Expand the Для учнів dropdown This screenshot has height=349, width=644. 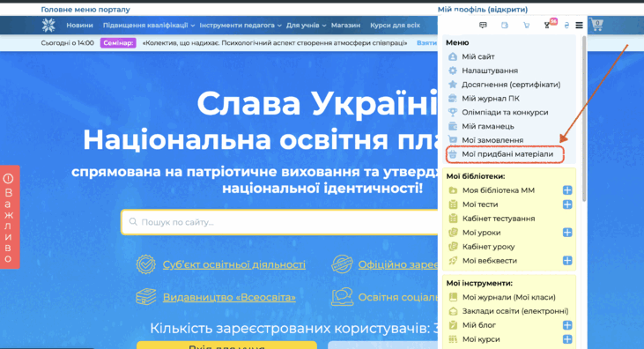point(306,26)
